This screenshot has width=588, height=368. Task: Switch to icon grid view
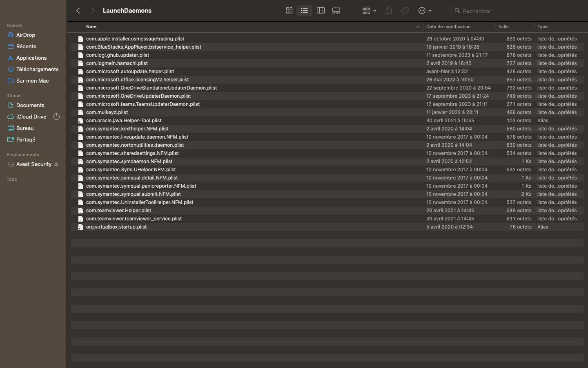pyautogui.click(x=289, y=11)
